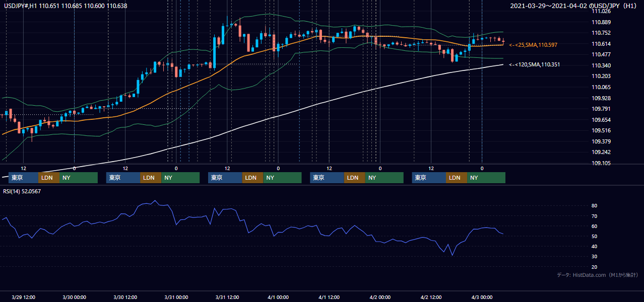Click RSI scale value 40

(595, 246)
